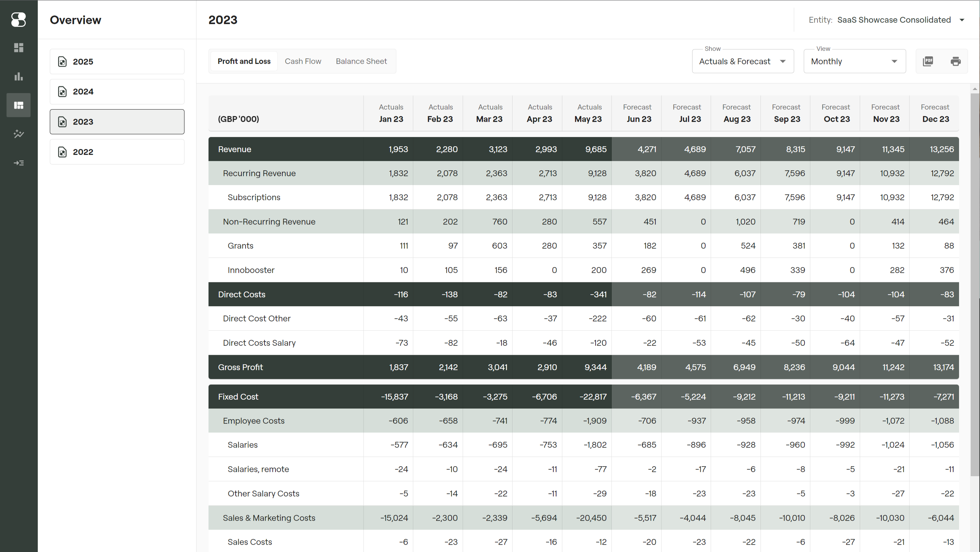
Task: Select the table overview icon in sidebar
Action: pos(18,105)
